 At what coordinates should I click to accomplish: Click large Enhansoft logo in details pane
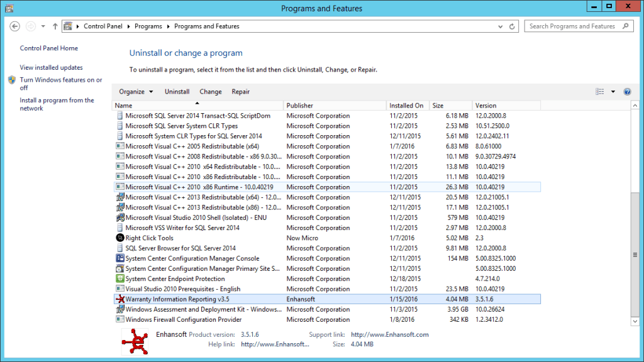tap(135, 341)
